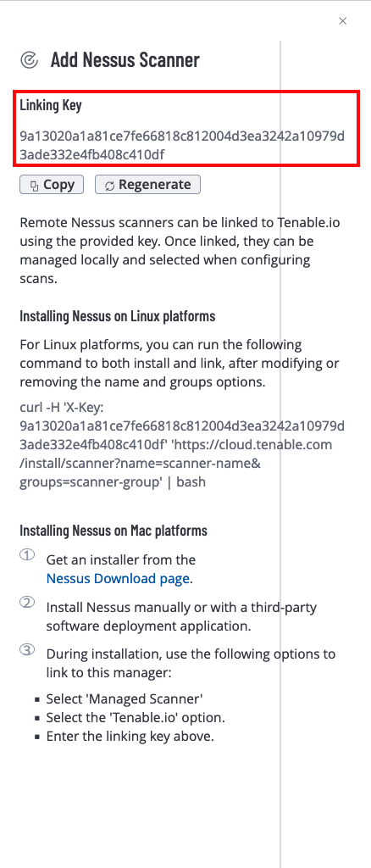Click Installing Nessus on Linux platforms heading
Viewport: 371px width, 868px height.
point(117,316)
